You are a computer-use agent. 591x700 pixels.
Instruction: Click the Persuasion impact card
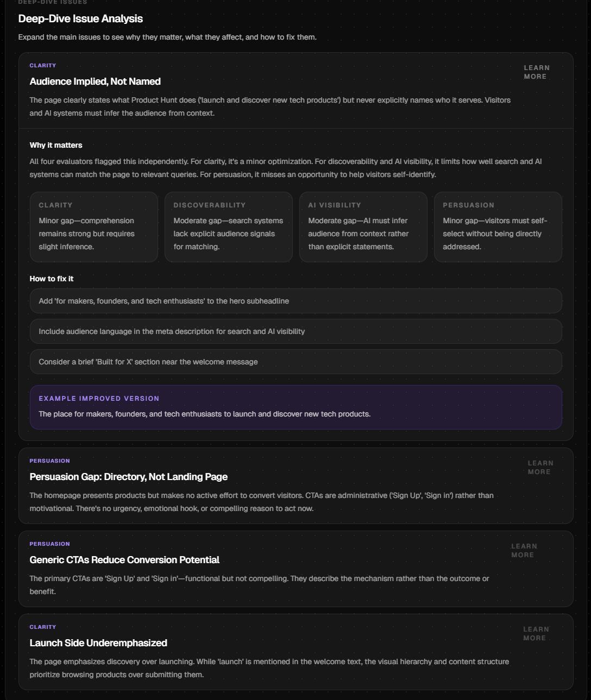tap(498, 227)
